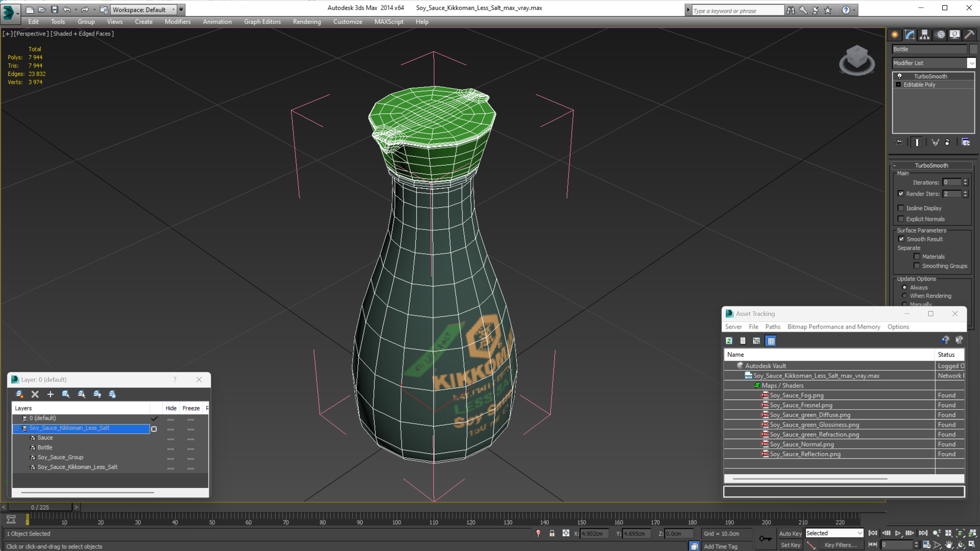Open the Create command panel tab
This screenshot has height=551, width=980.
pos(895,35)
